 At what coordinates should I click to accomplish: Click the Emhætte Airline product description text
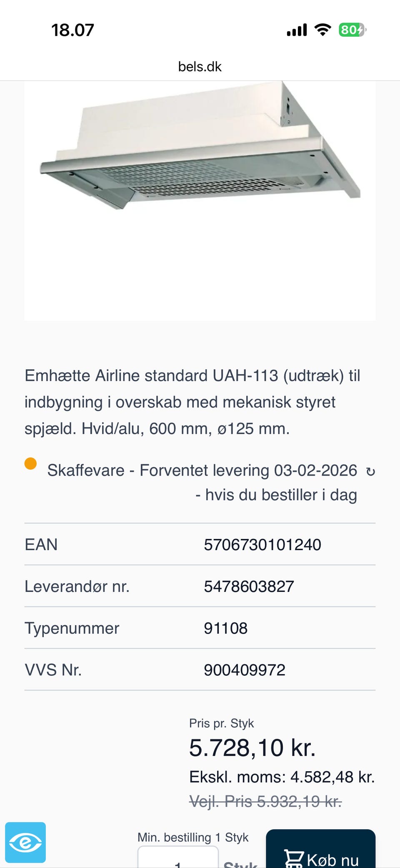pyautogui.click(x=192, y=402)
